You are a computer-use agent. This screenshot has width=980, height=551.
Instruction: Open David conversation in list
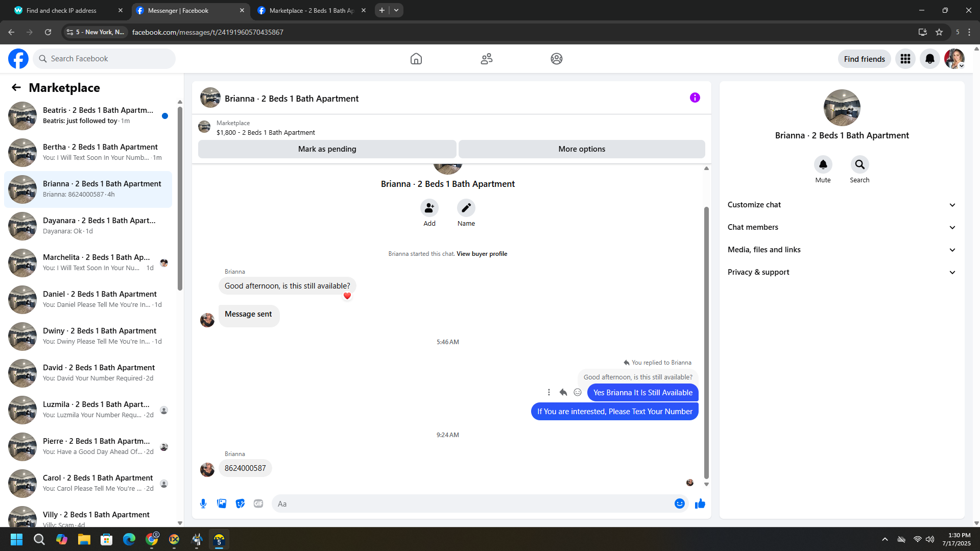pyautogui.click(x=88, y=373)
